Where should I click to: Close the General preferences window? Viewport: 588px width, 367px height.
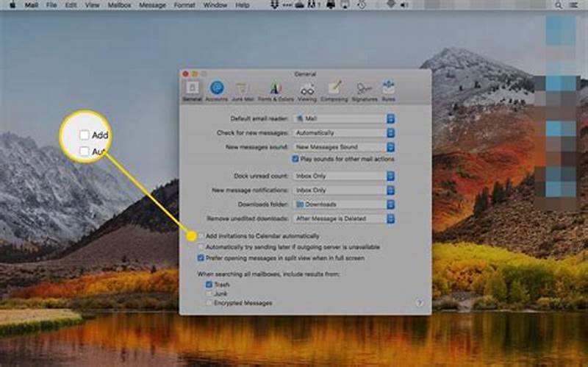tap(185, 74)
